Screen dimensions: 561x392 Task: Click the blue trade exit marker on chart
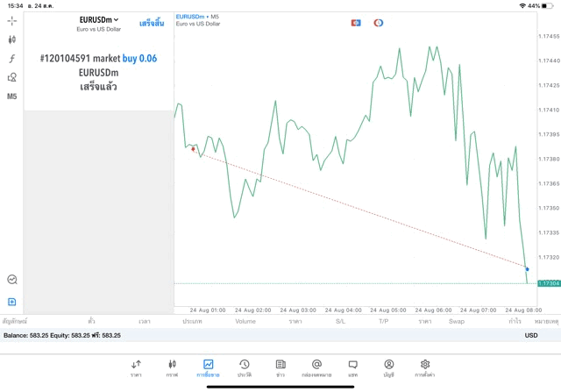click(x=527, y=269)
